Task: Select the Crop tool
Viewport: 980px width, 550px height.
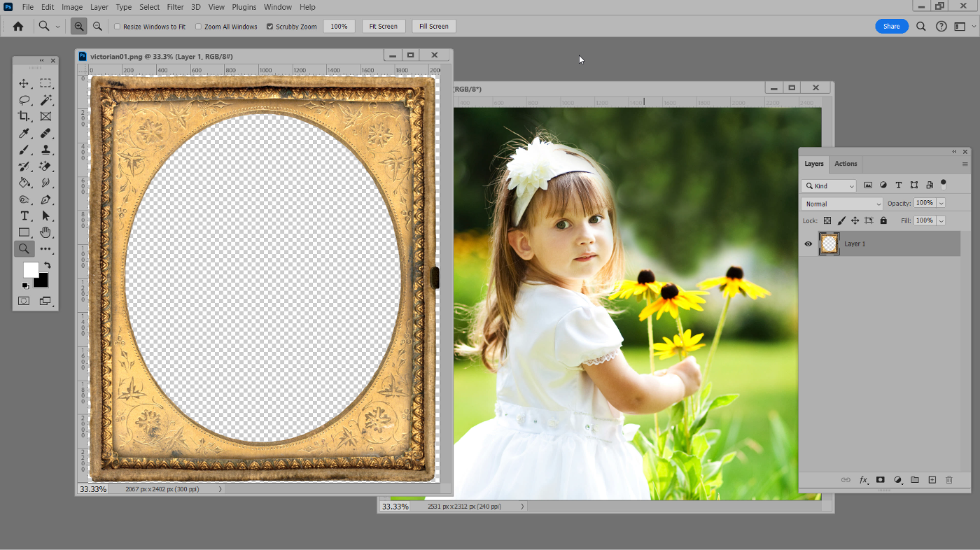Action: 24,116
